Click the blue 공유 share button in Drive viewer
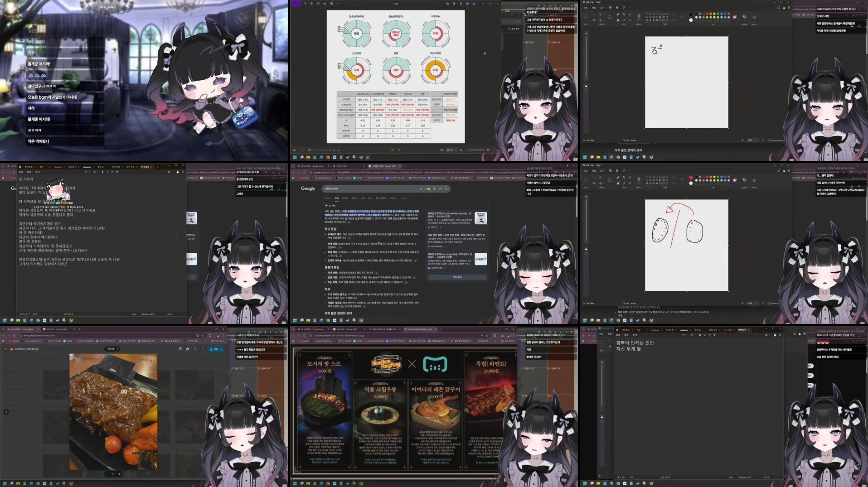 (x=215, y=350)
